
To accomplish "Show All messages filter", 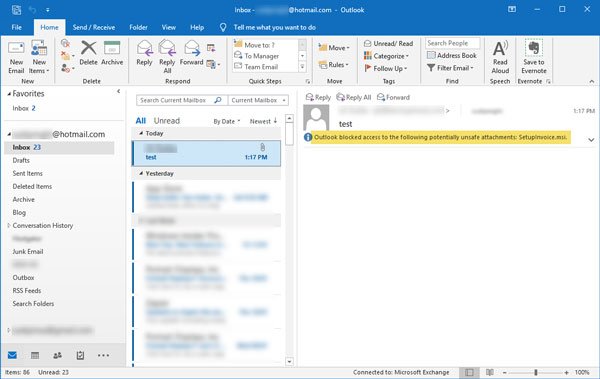I will [x=140, y=121].
